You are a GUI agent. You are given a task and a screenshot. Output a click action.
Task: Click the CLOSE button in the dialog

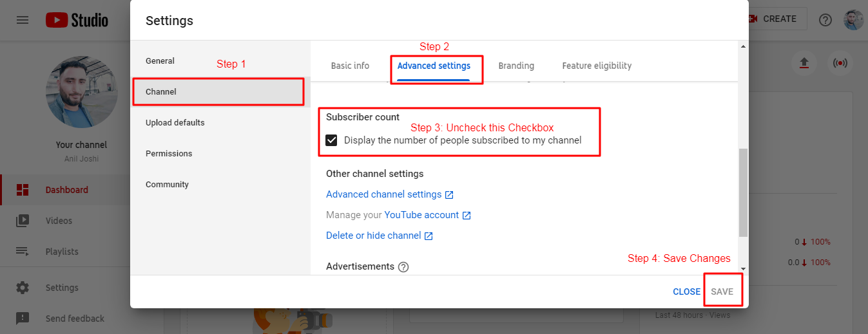pyautogui.click(x=686, y=292)
